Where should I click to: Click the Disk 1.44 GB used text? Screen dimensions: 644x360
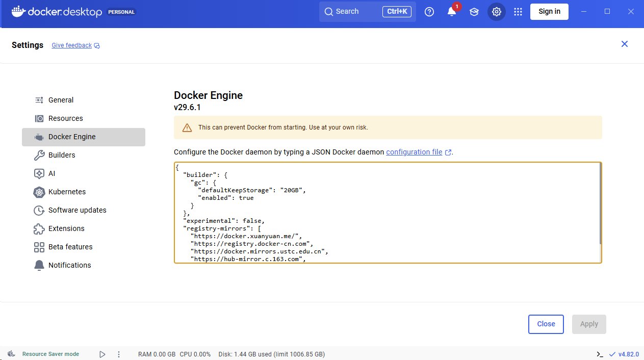(x=271, y=354)
